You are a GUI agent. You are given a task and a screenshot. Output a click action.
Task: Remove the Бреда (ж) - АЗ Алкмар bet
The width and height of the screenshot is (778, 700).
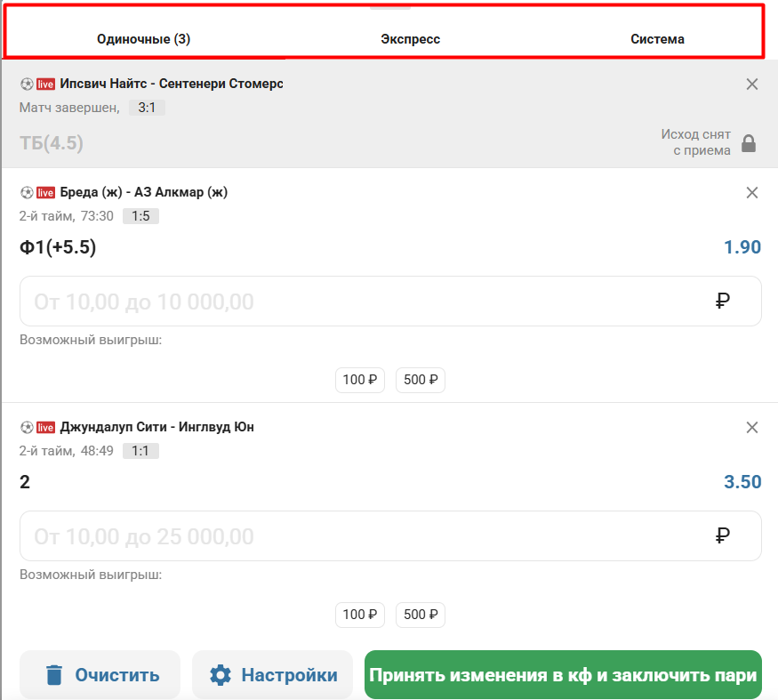(751, 192)
